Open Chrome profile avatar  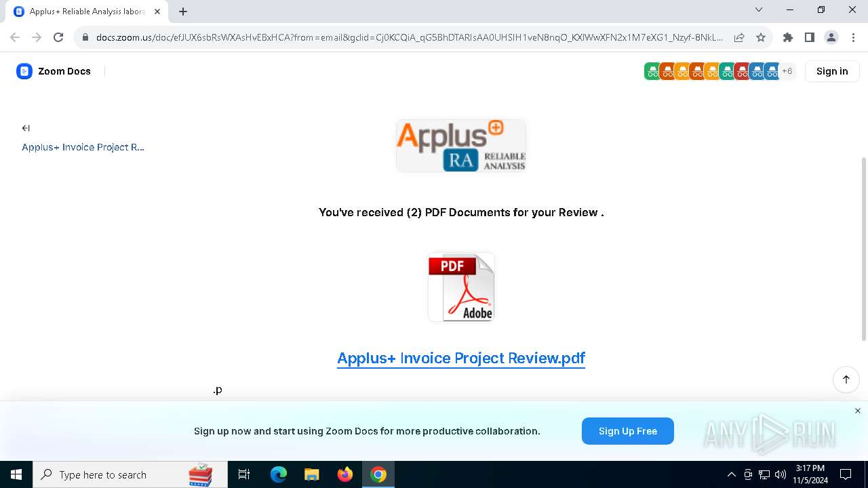click(x=831, y=37)
